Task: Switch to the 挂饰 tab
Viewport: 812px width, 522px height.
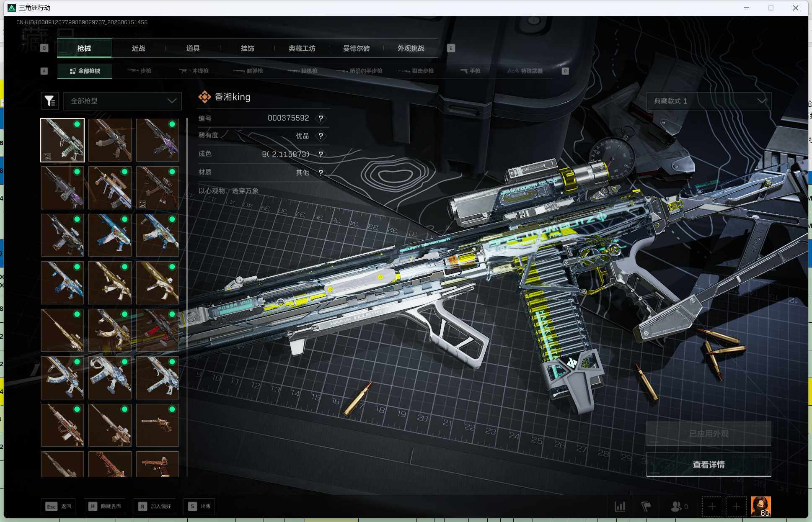Action: [248, 48]
